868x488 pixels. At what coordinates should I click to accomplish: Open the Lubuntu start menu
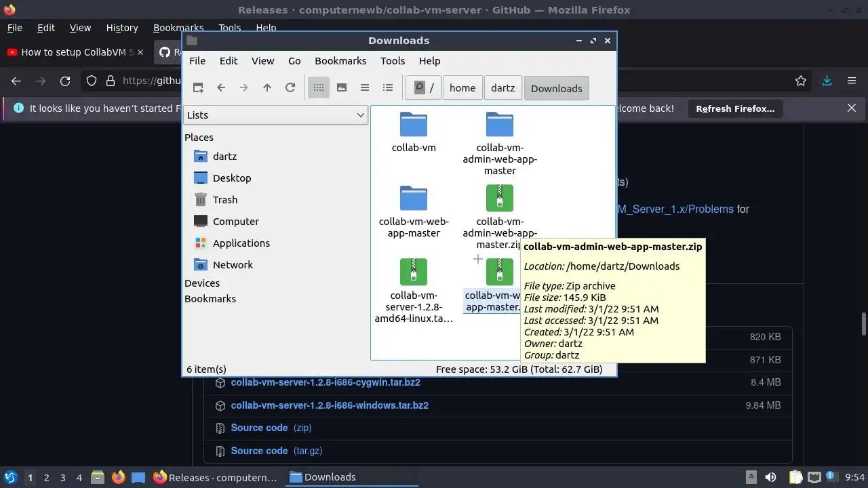click(10, 477)
